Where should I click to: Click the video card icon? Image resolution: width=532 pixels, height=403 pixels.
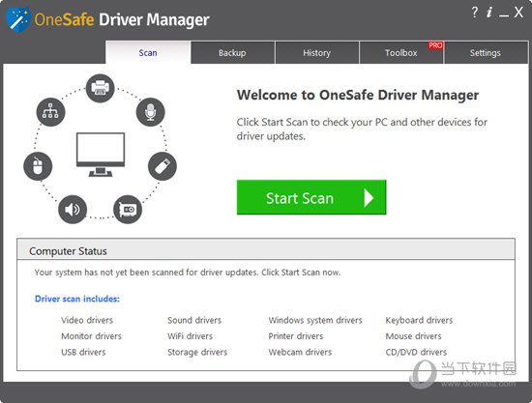point(128,210)
